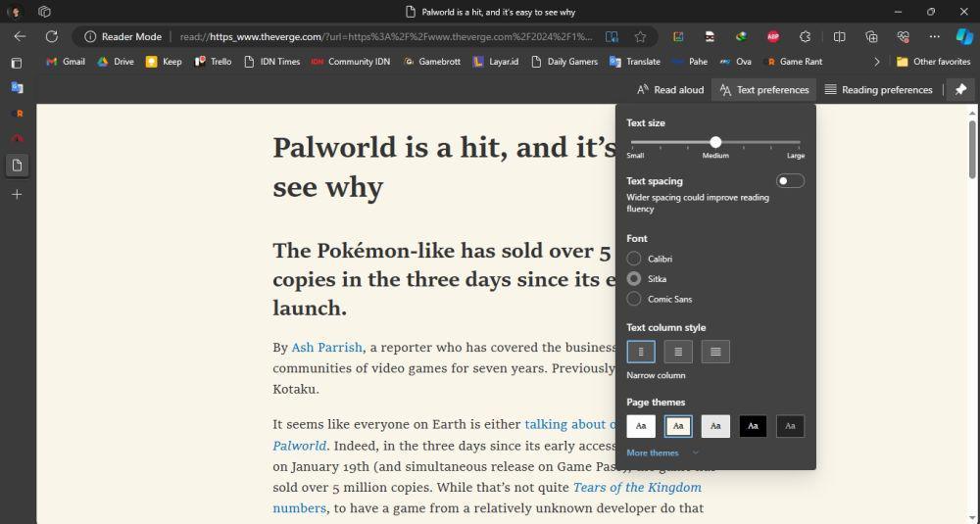This screenshot has width=980, height=524.
Task: Open Reading preferences
Action: pyautogui.click(x=879, y=90)
